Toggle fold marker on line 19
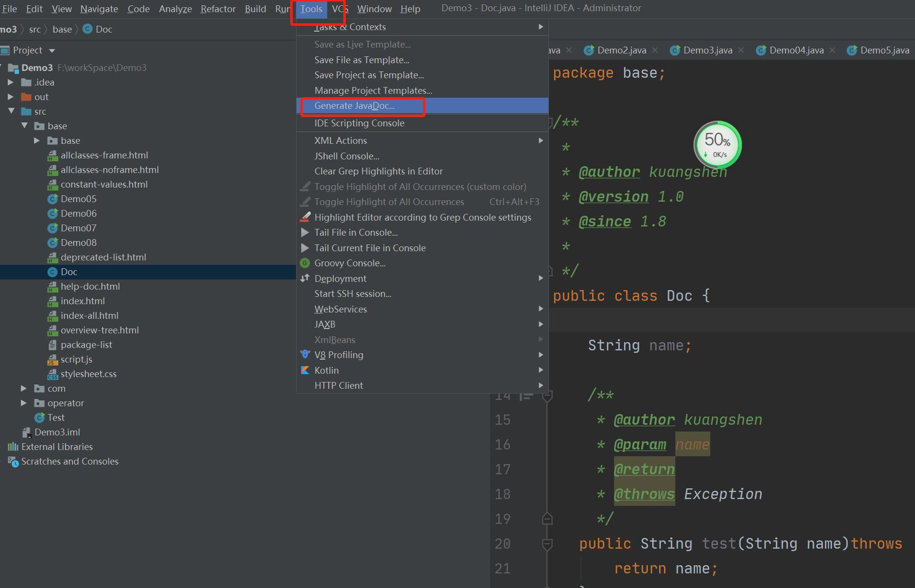The width and height of the screenshot is (915, 588). pos(547,519)
